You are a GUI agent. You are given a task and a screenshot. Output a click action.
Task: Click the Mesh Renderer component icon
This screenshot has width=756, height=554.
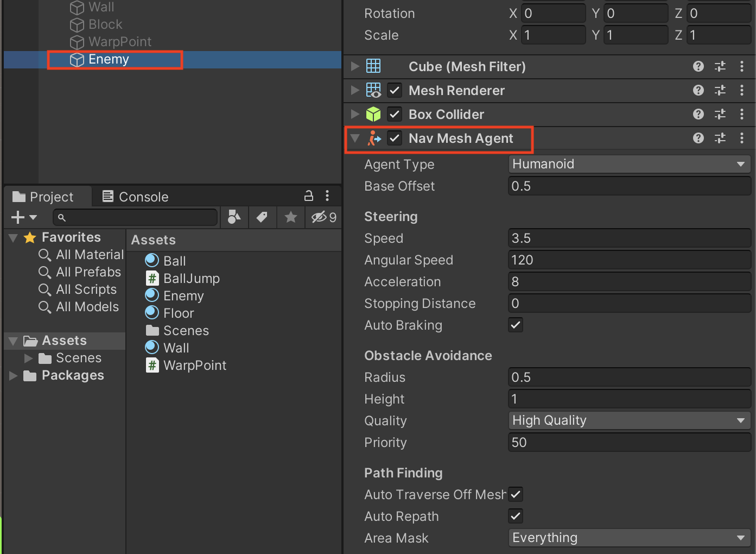[374, 90]
